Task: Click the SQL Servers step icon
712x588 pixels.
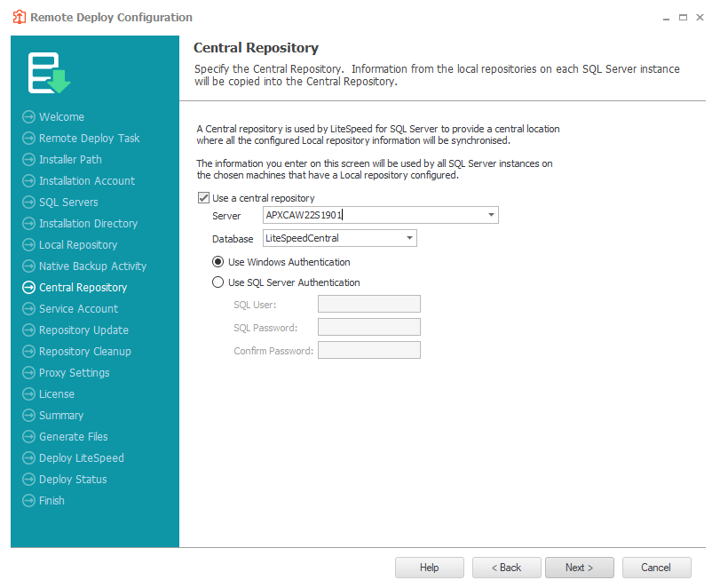Action: (28, 203)
